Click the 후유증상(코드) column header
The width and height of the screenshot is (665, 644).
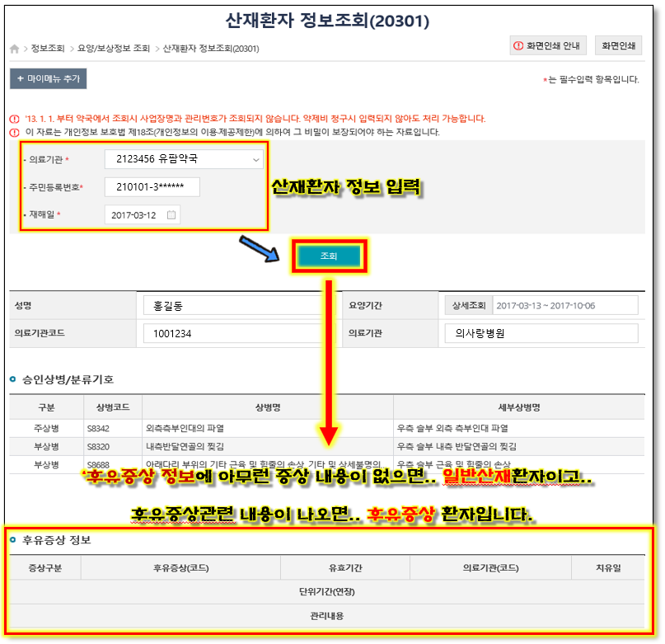pos(180,567)
